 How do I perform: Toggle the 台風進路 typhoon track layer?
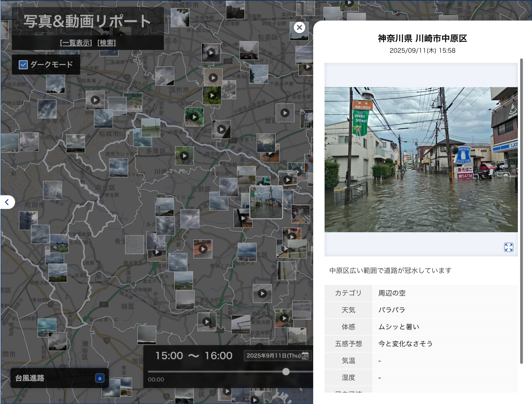[x=30, y=378]
